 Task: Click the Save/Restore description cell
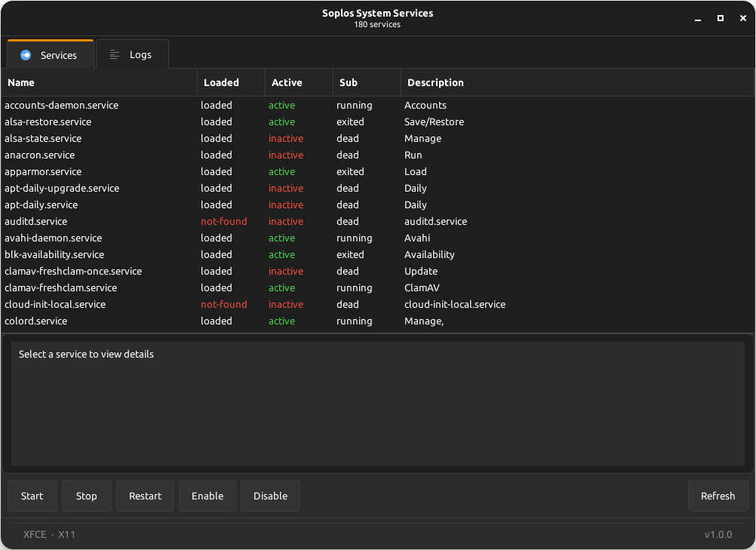point(434,121)
